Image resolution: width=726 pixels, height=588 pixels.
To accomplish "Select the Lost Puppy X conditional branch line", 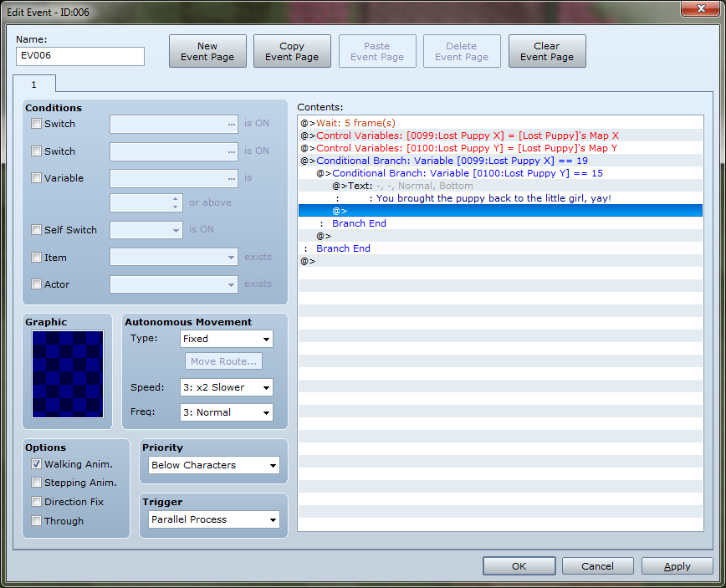I will pyautogui.click(x=452, y=161).
